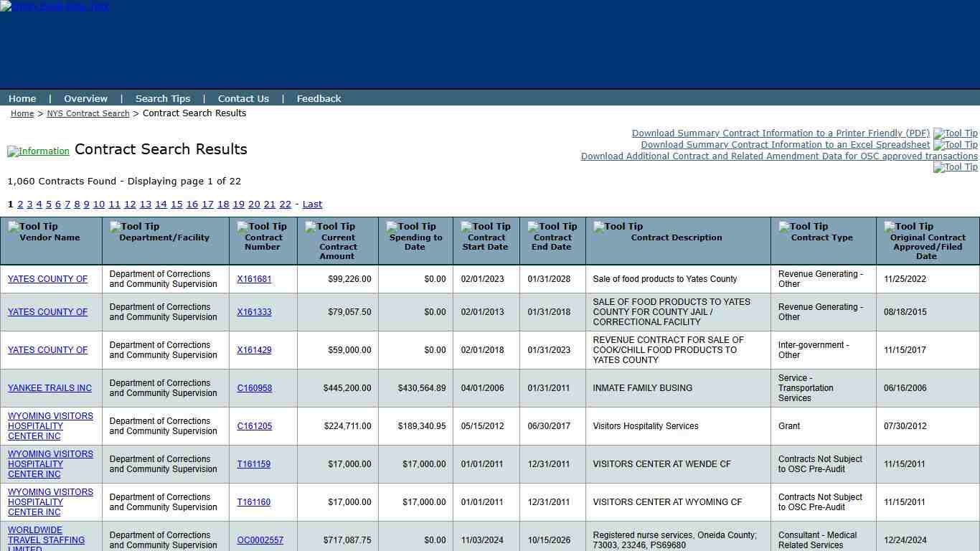980x551 pixels.
Task: Click Feedback in the top navigation
Action: point(319,98)
